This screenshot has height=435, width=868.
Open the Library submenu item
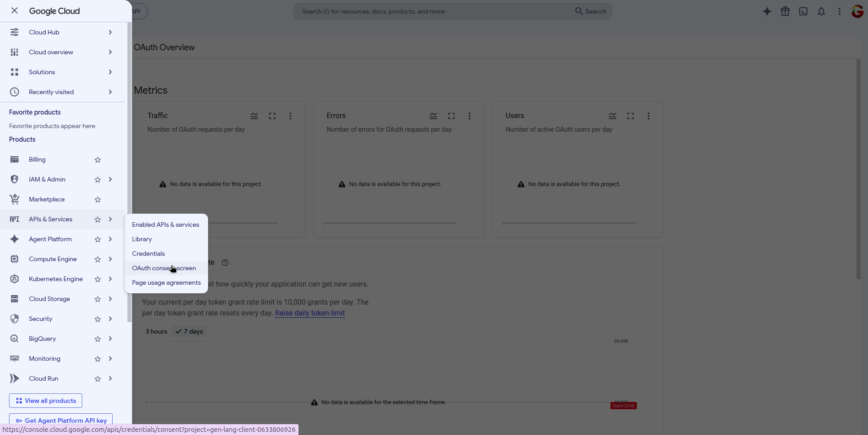(166, 239)
